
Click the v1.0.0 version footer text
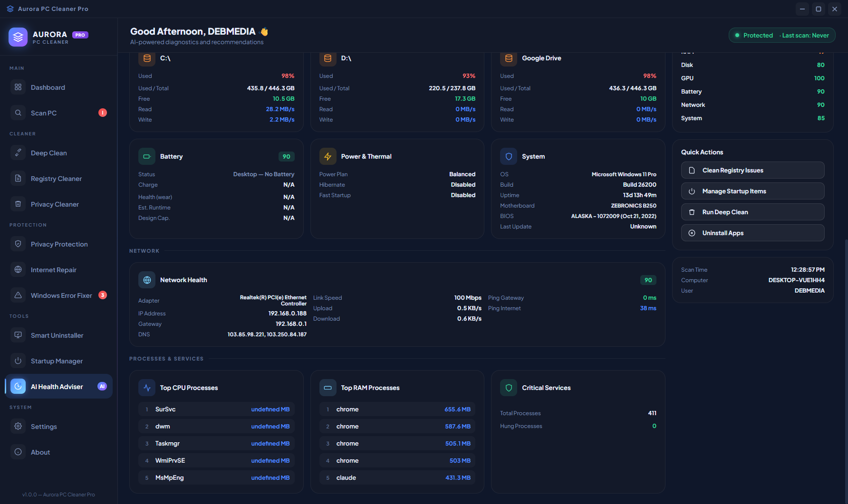coord(58,494)
